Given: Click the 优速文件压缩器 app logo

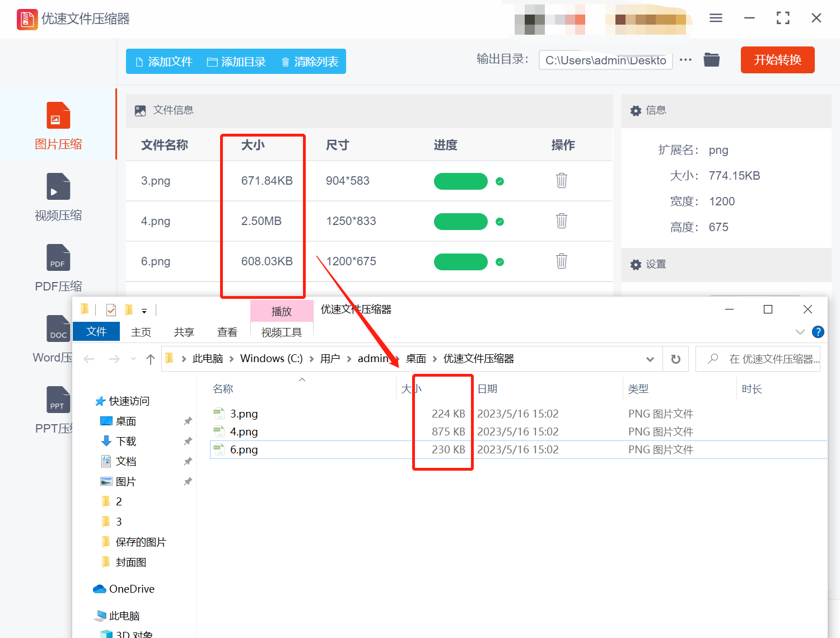Looking at the screenshot, I should pos(27,19).
